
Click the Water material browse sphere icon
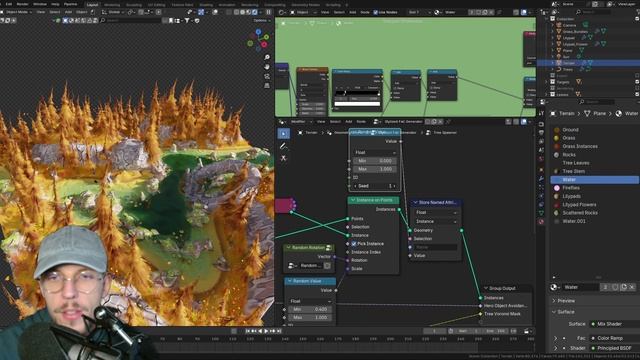(554, 287)
